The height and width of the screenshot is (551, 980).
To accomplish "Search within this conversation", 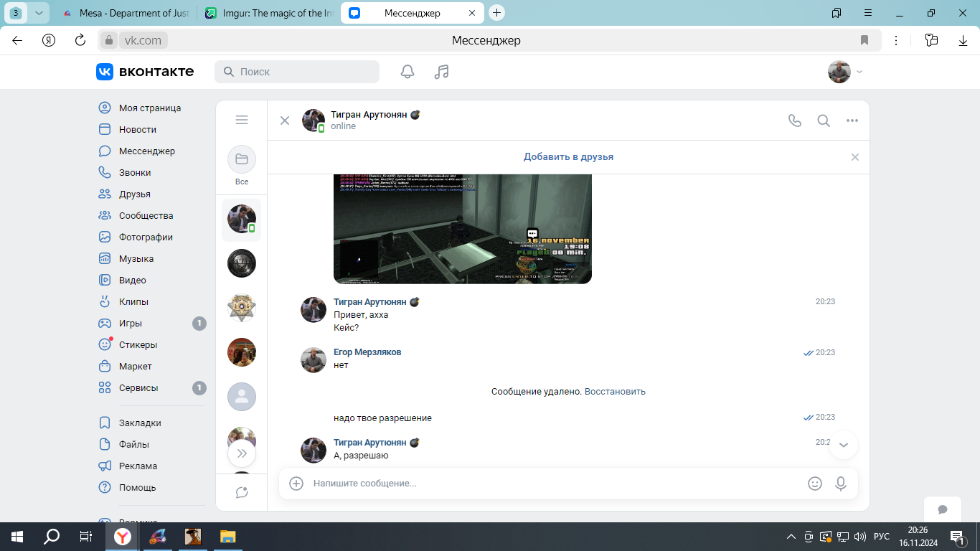I will click(x=824, y=121).
